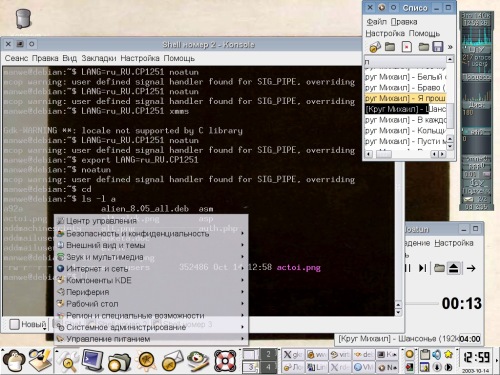Open Безопасность и конфиденциальность submenu
Image resolution: width=500 pixels, height=375 pixels.
click(151, 234)
